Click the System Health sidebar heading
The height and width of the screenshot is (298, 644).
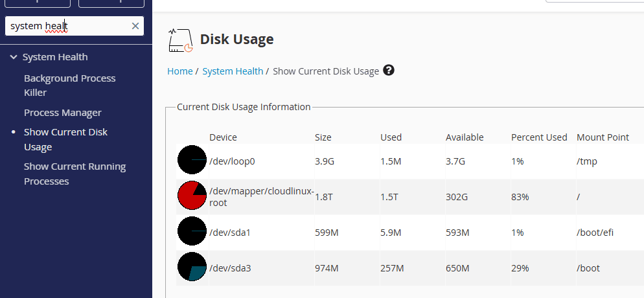pos(55,57)
